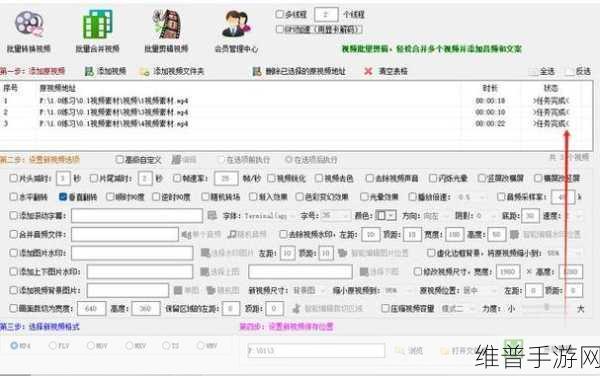The height and width of the screenshot is (376, 600).
Task: Click the 添加视频文件夹 add folder icon
Action: pyautogui.click(x=144, y=72)
